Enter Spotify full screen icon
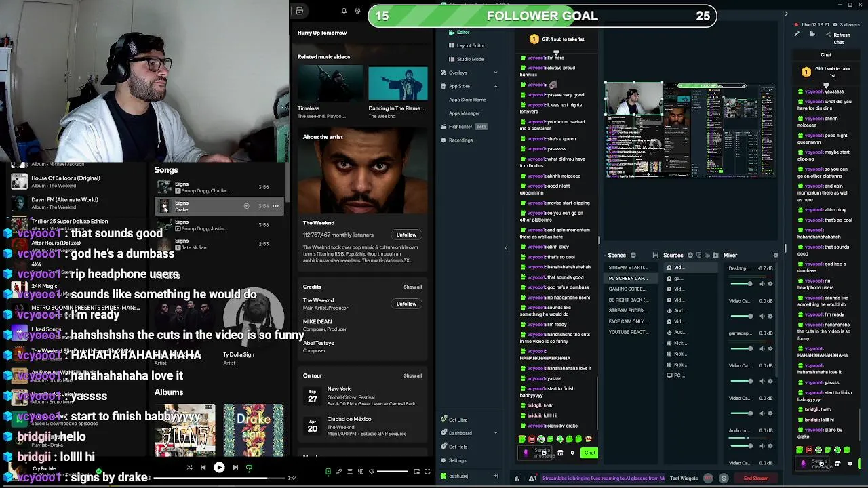Image resolution: width=868 pixels, height=488 pixels. [427, 472]
